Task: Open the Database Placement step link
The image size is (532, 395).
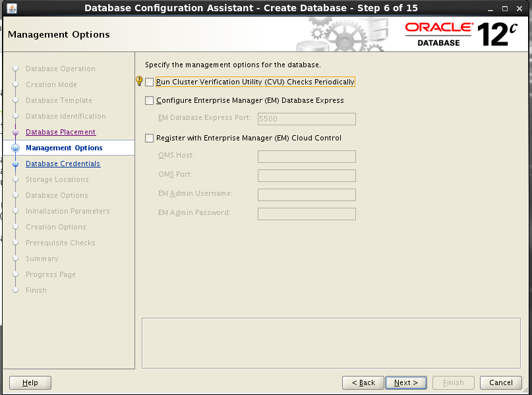Action: (x=61, y=132)
